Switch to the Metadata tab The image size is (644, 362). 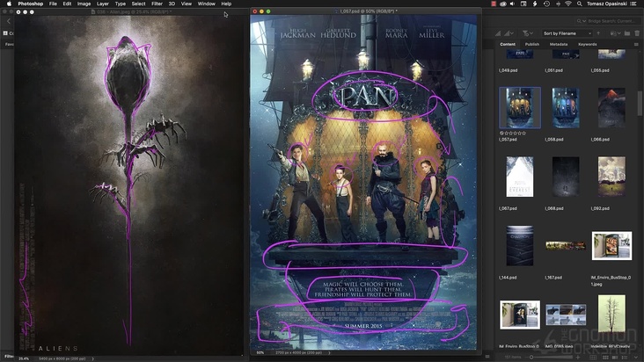point(559,44)
